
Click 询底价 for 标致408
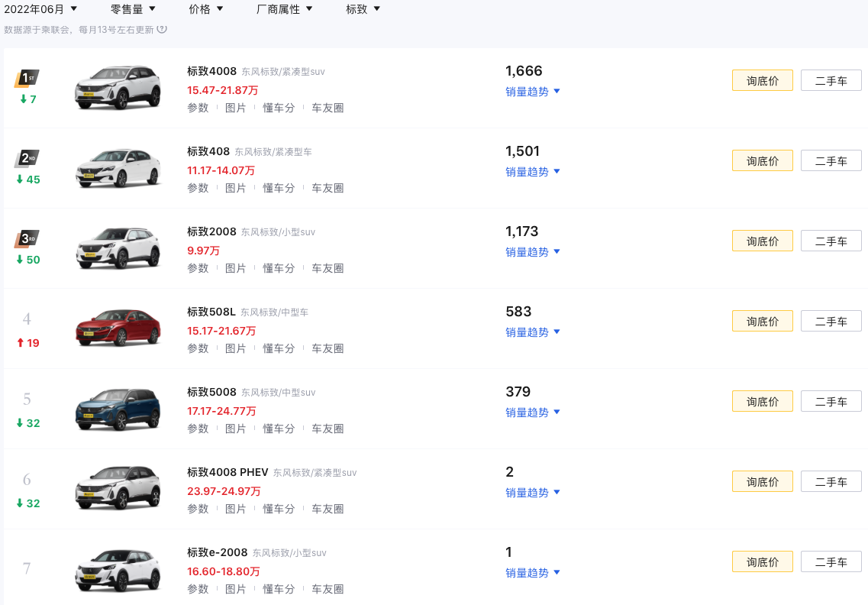(x=763, y=160)
